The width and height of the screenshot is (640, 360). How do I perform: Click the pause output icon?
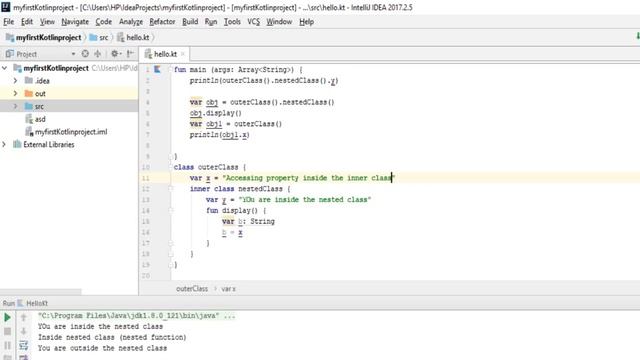point(7,345)
